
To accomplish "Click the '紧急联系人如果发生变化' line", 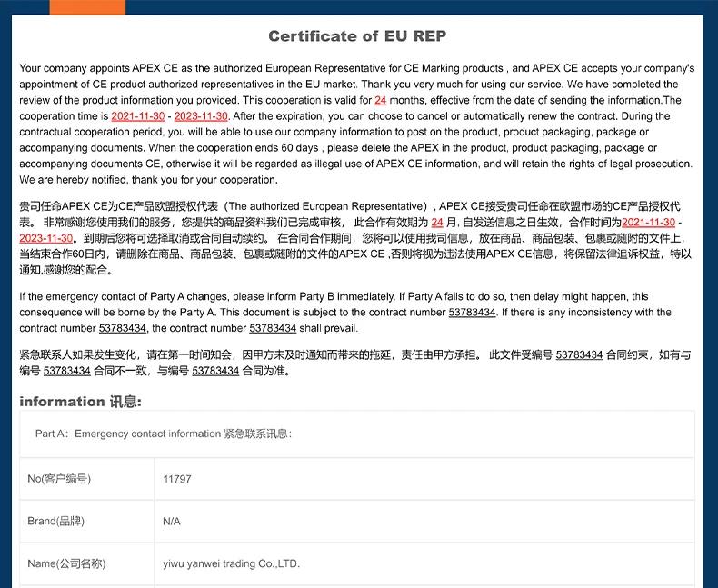I will tap(354, 355).
